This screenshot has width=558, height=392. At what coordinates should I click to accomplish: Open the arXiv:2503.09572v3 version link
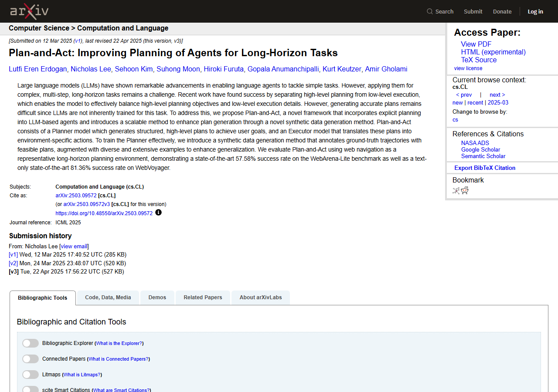(x=87, y=204)
